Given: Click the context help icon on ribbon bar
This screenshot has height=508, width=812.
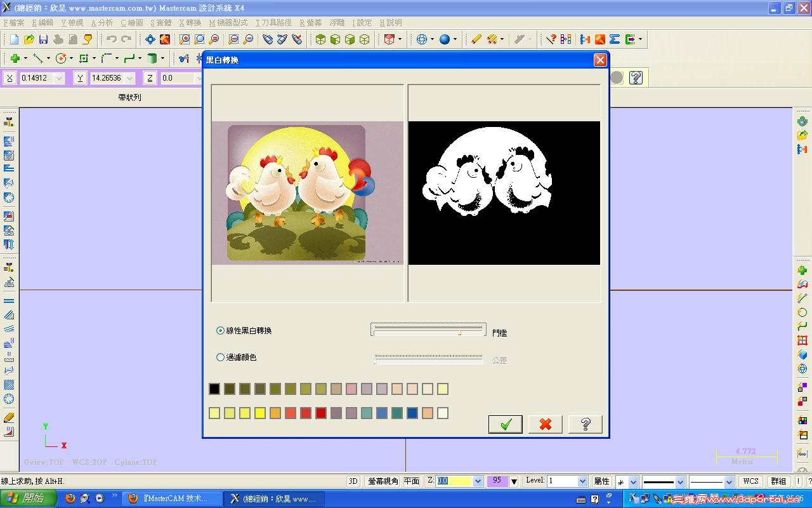Looking at the screenshot, I should (636, 77).
